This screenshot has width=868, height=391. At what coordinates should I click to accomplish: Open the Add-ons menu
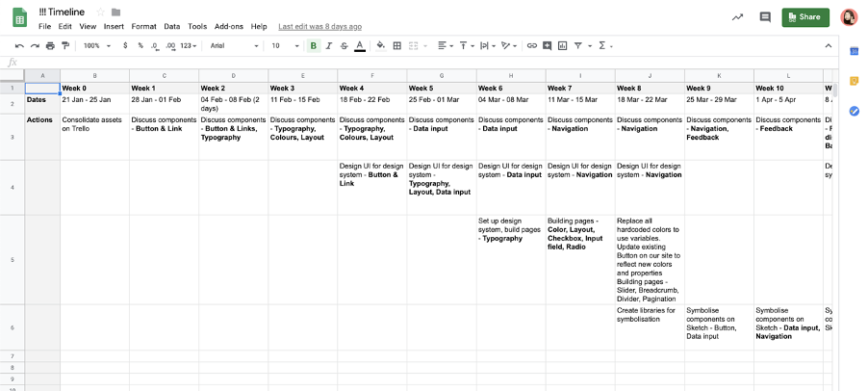(x=228, y=26)
